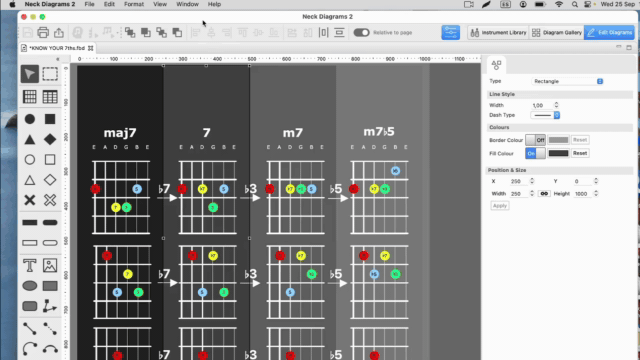Adjust the Height size stepper

596,194
